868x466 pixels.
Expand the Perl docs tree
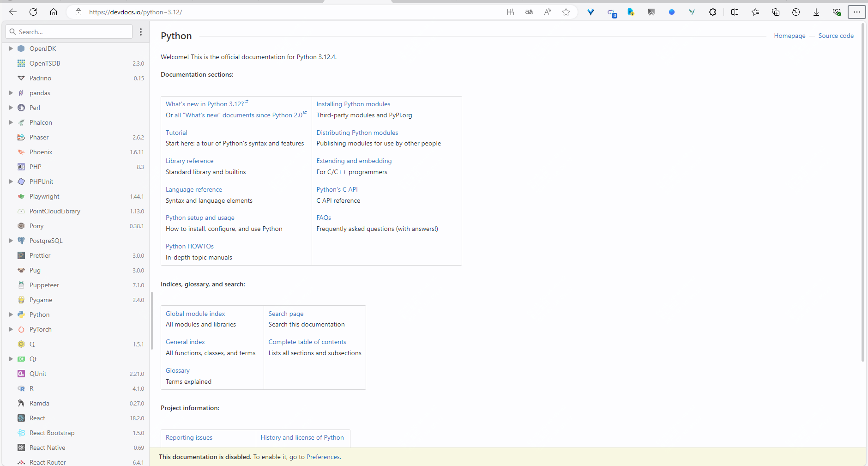(x=11, y=108)
